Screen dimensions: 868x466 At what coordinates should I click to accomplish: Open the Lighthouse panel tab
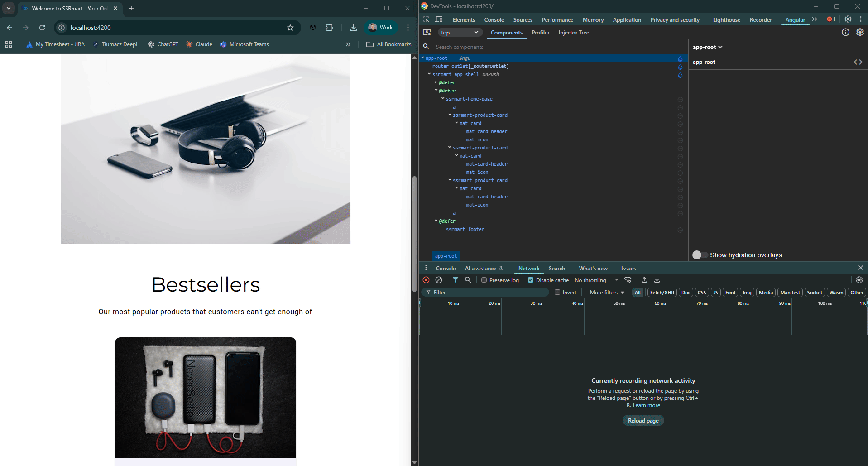pyautogui.click(x=726, y=20)
